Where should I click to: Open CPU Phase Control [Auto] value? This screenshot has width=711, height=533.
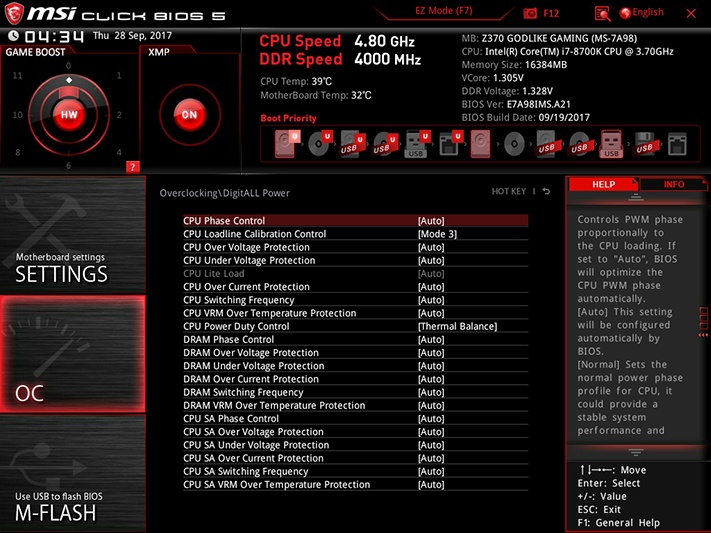[431, 221]
